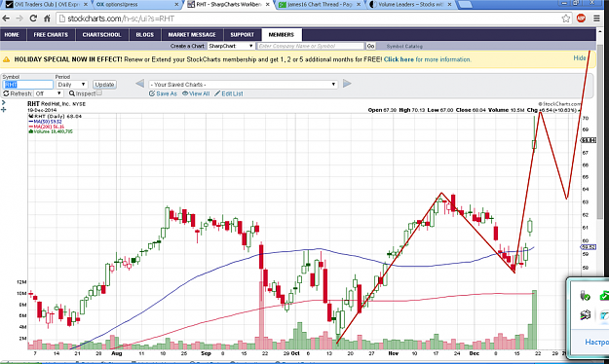Click the Volume legend entry

[51, 131]
